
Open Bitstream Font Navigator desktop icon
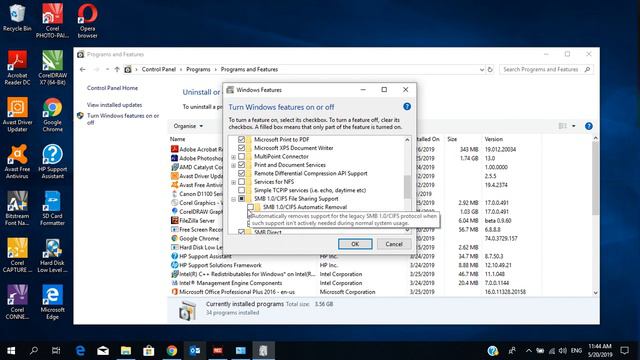click(x=17, y=209)
